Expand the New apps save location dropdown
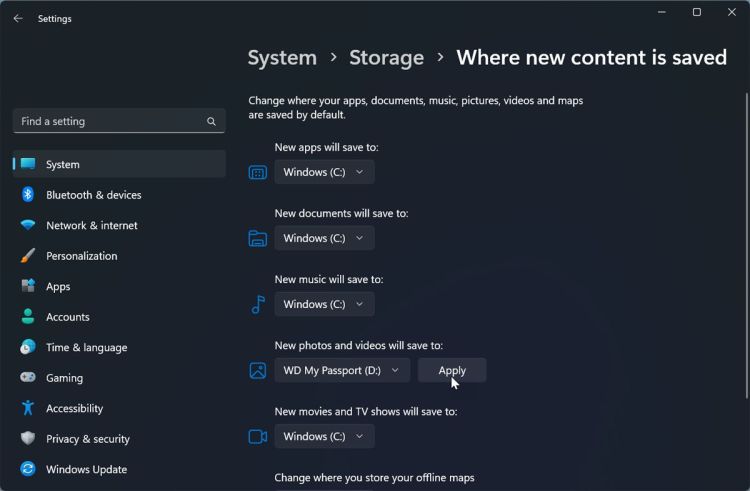 tap(324, 172)
